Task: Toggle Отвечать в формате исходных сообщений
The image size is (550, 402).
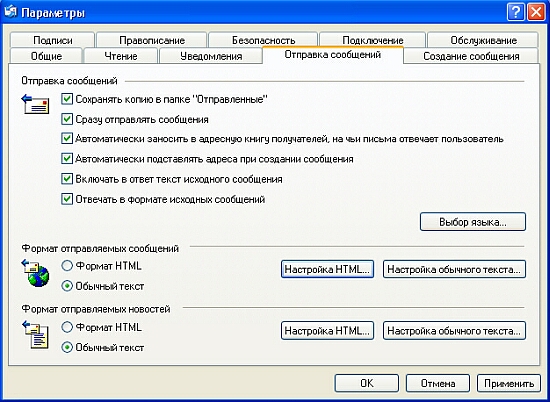Action: (x=67, y=199)
